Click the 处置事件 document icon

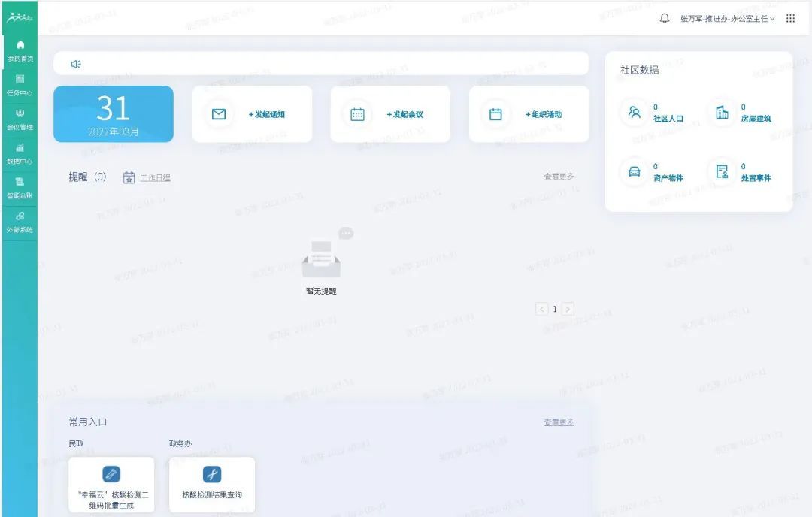(722, 172)
